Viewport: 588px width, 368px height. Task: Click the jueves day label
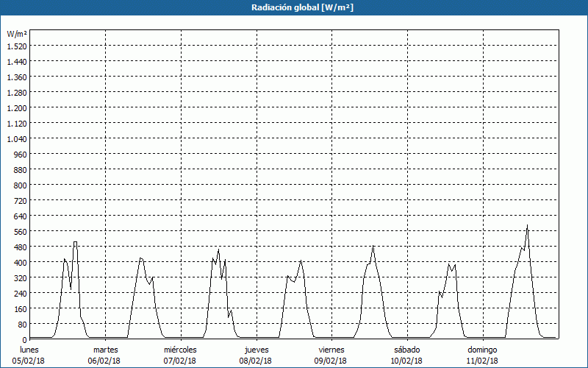256,349
